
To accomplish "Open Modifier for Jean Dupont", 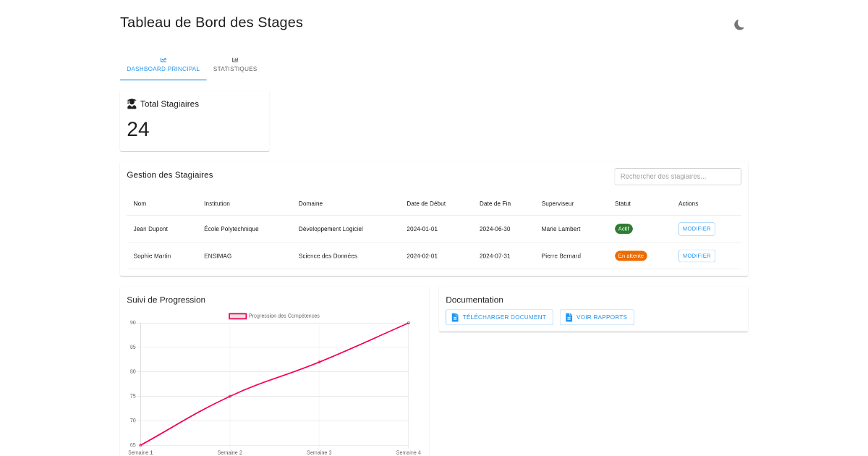I will click(696, 229).
